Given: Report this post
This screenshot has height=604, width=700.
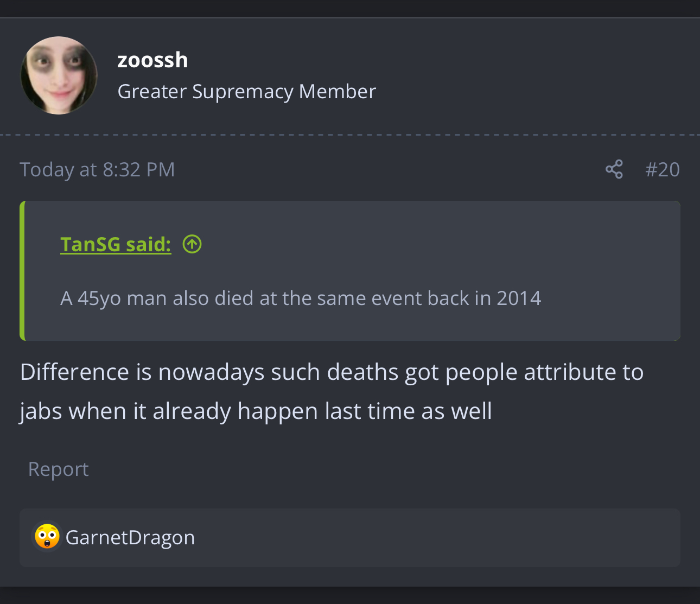Looking at the screenshot, I should tap(58, 469).
